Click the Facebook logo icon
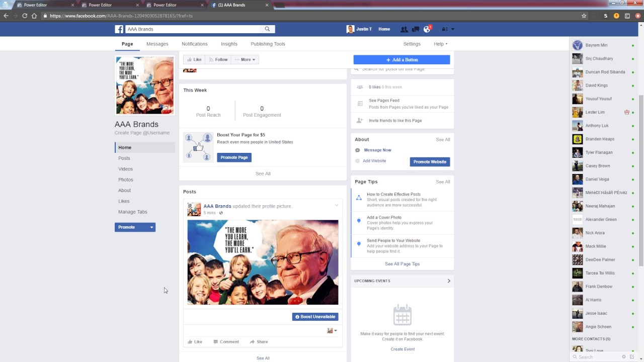This screenshot has width=644, height=362. pos(119,29)
